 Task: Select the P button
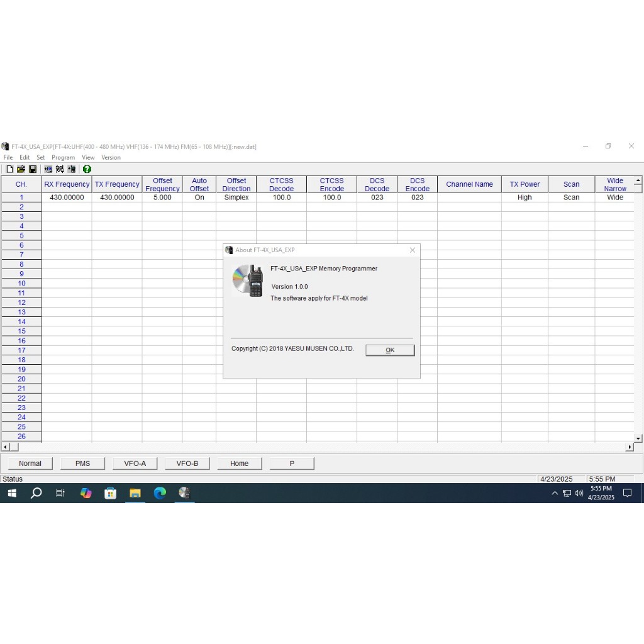tap(292, 464)
